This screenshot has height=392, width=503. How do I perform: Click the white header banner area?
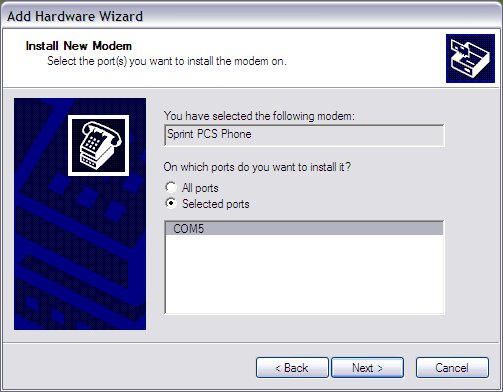(223, 58)
